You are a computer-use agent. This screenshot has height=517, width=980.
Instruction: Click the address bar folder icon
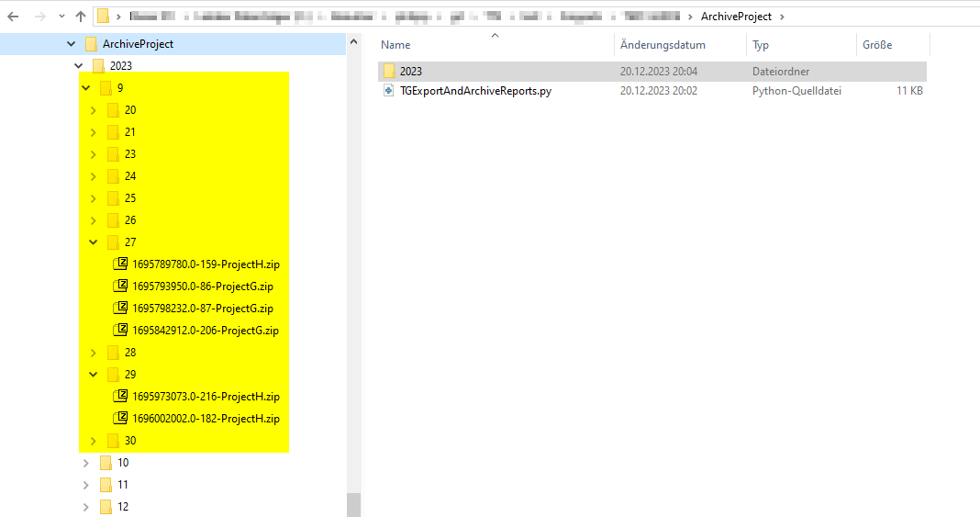pyautogui.click(x=103, y=17)
